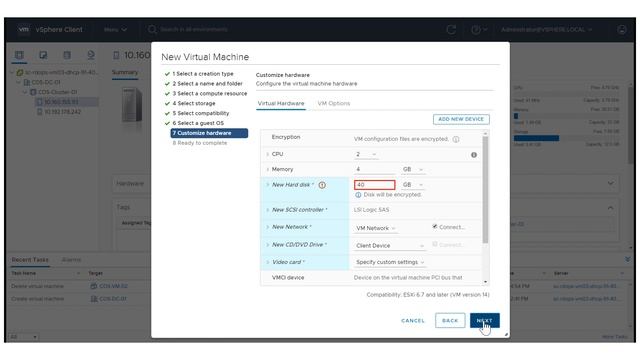
Task: Go to step 5 Select compatibility
Action: [200, 113]
